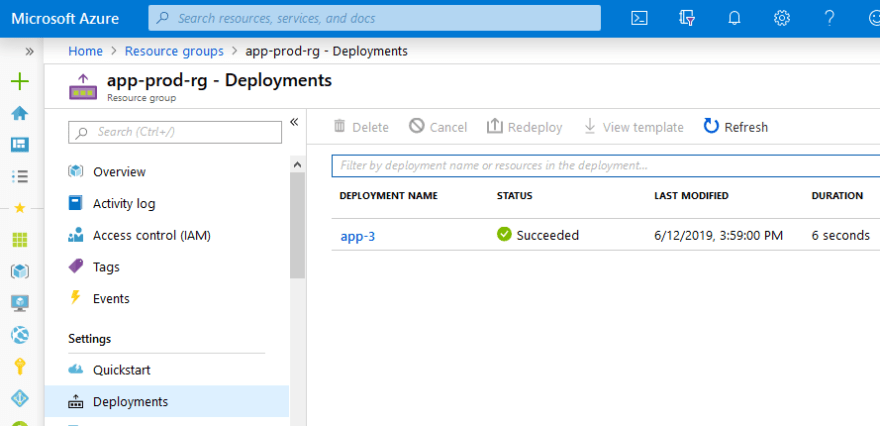This screenshot has height=426, width=880.
Task: Click the resource menu Search (Ctrl+/) box
Action: (175, 132)
